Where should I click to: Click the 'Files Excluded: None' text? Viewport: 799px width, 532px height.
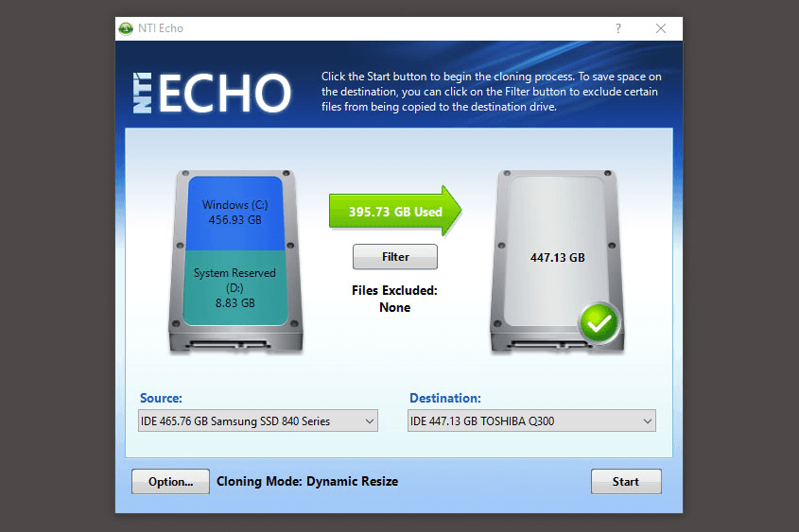[x=394, y=299]
